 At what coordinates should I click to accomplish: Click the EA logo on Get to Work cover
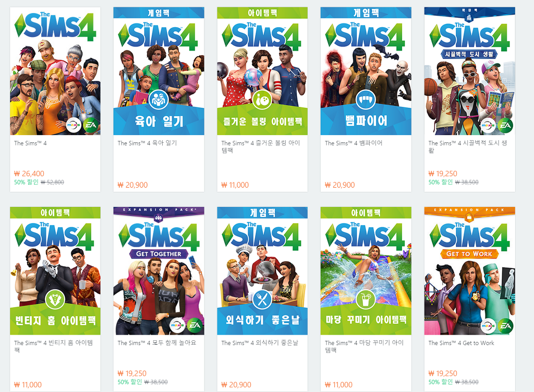coord(505,326)
